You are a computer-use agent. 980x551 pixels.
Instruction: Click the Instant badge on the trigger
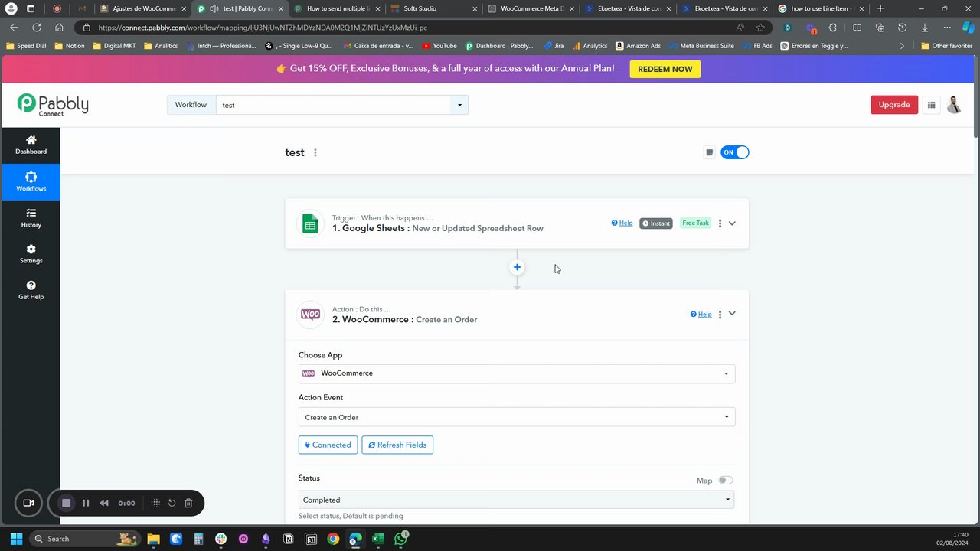(x=656, y=223)
